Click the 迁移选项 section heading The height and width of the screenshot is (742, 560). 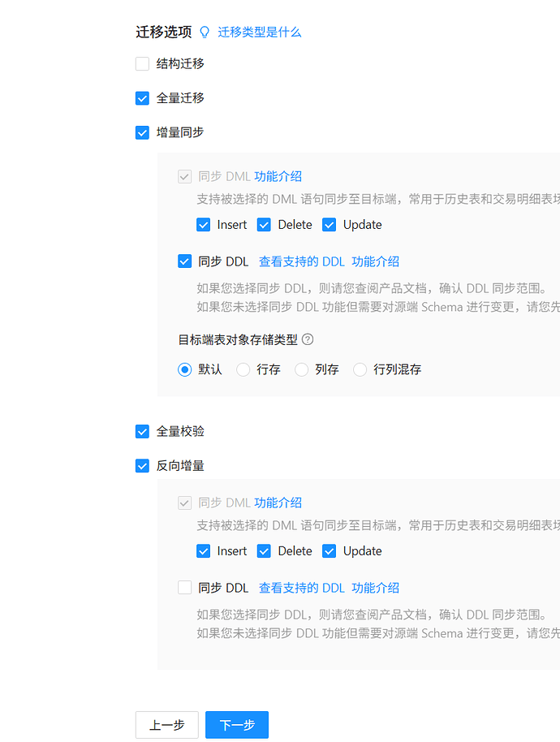164,32
